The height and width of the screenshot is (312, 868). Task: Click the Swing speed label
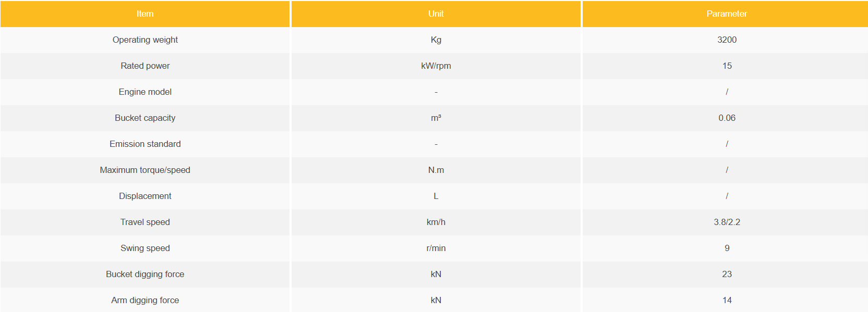click(145, 248)
